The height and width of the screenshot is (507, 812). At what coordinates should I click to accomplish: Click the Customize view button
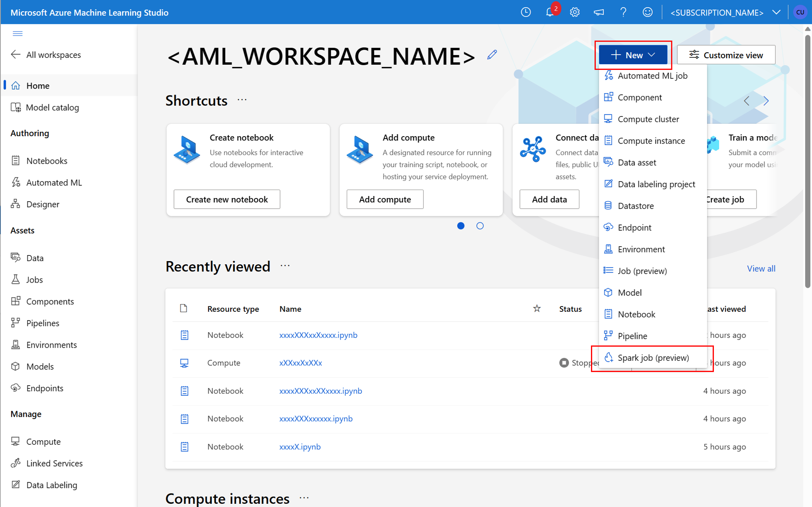pos(728,54)
